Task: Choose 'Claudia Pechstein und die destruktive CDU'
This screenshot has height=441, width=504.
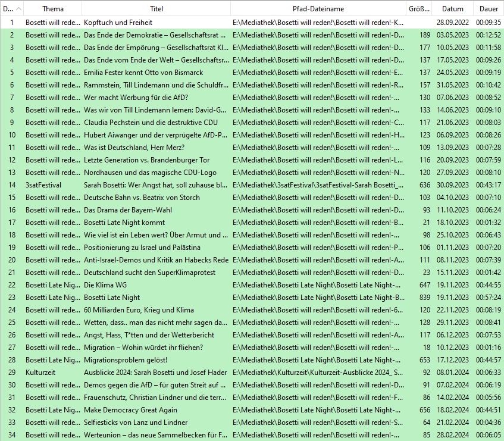Action: coord(151,123)
